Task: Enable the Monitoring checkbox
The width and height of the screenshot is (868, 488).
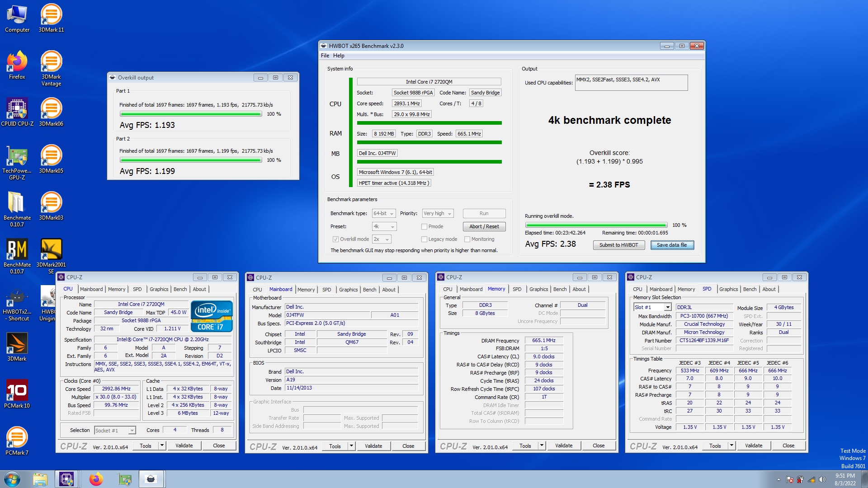Action: (x=467, y=239)
